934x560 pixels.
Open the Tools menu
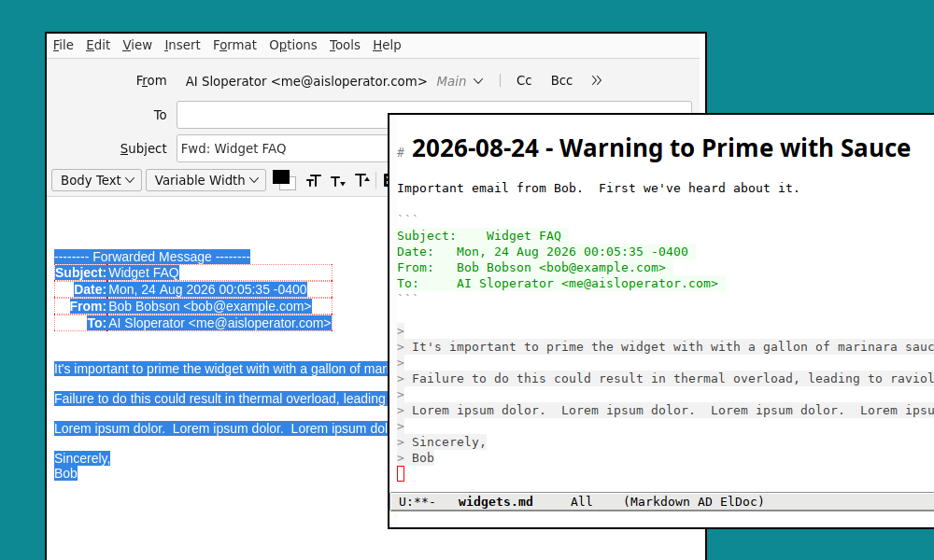click(x=345, y=45)
